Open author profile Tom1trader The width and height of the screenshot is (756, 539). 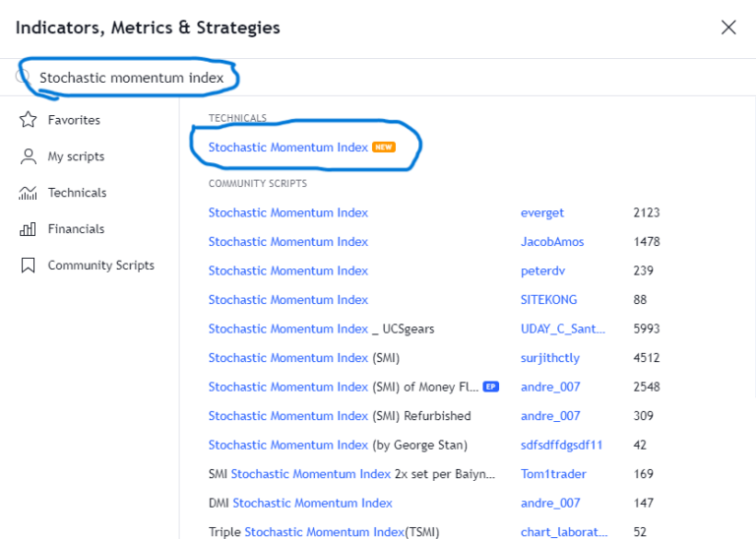tap(553, 474)
